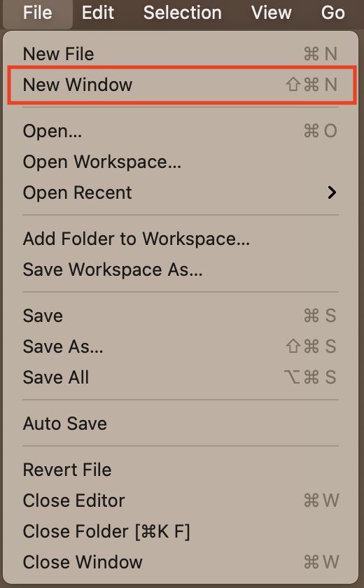Open the Edit menu
Viewport: 364px width, 588px height.
[98, 13]
